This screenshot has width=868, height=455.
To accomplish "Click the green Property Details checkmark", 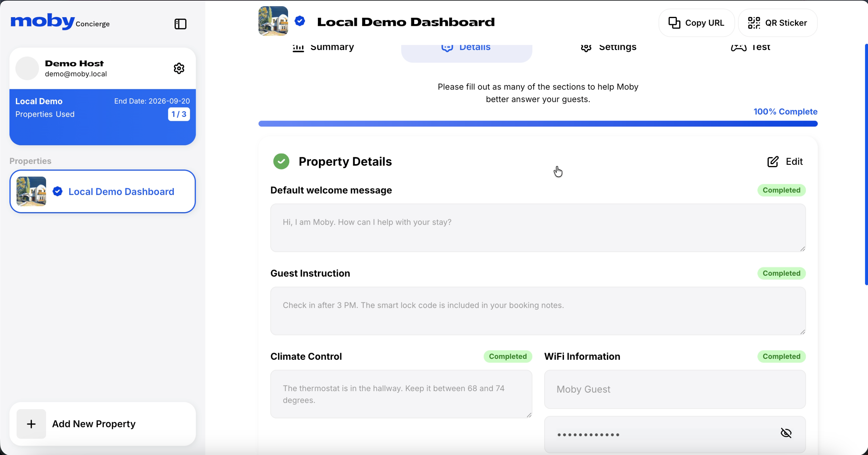I will (281, 162).
